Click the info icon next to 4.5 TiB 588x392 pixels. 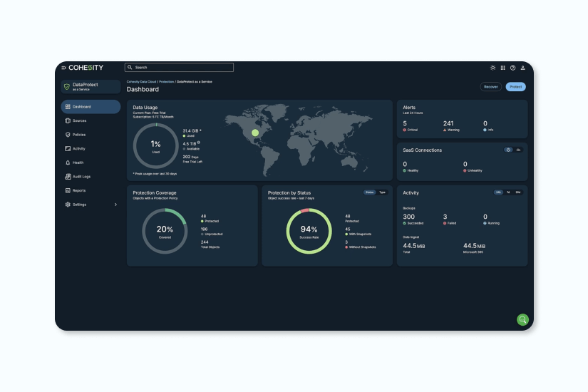click(198, 143)
